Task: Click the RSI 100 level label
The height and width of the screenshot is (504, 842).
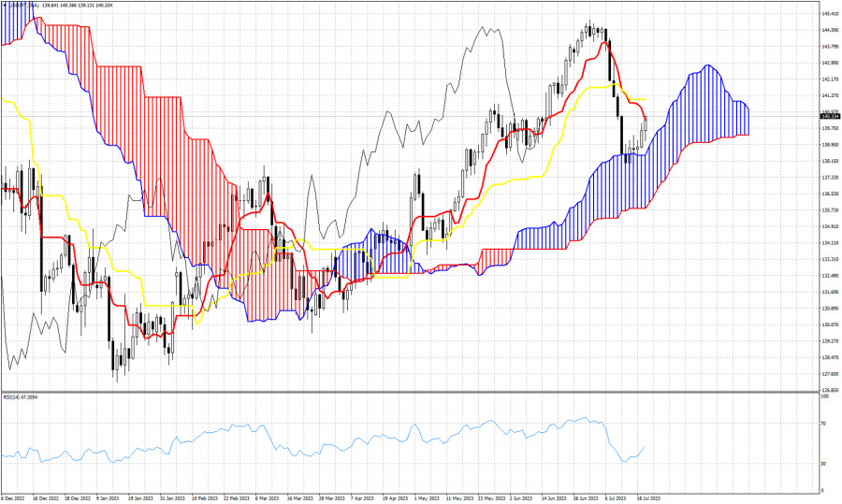Action: point(824,396)
